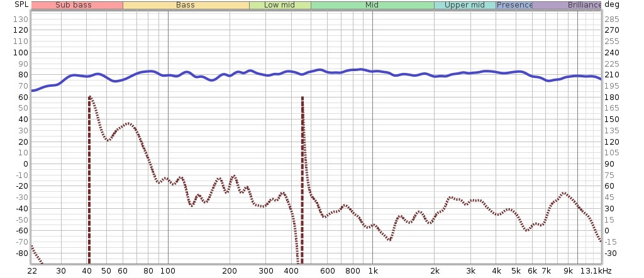Click the 4k frequency axis label
Image resolution: width=644 pixels, height=278 pixels.
click(497, 271)
